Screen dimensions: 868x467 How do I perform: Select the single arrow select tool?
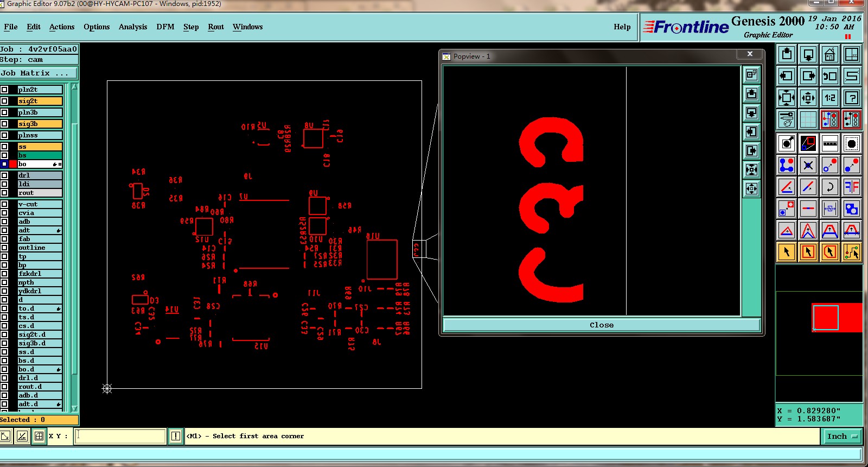click(x=787, y=252)
